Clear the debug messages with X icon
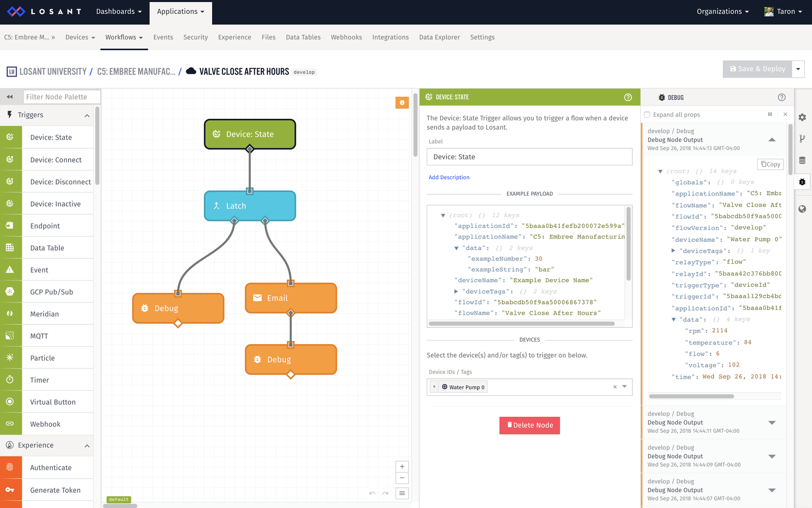 coord(785,115)
